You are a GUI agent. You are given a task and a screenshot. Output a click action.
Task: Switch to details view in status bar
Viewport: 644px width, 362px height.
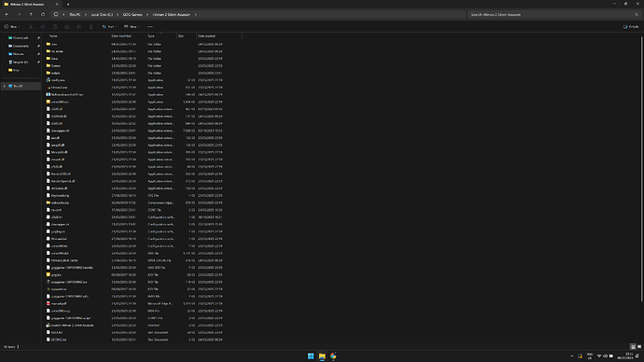click(x=633, y=347)
